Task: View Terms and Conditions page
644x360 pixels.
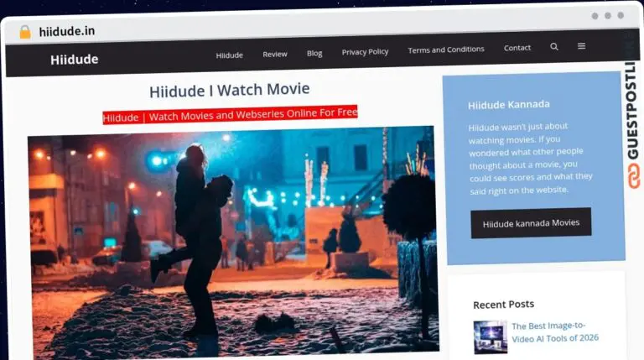Action: (x=446, y=50)
